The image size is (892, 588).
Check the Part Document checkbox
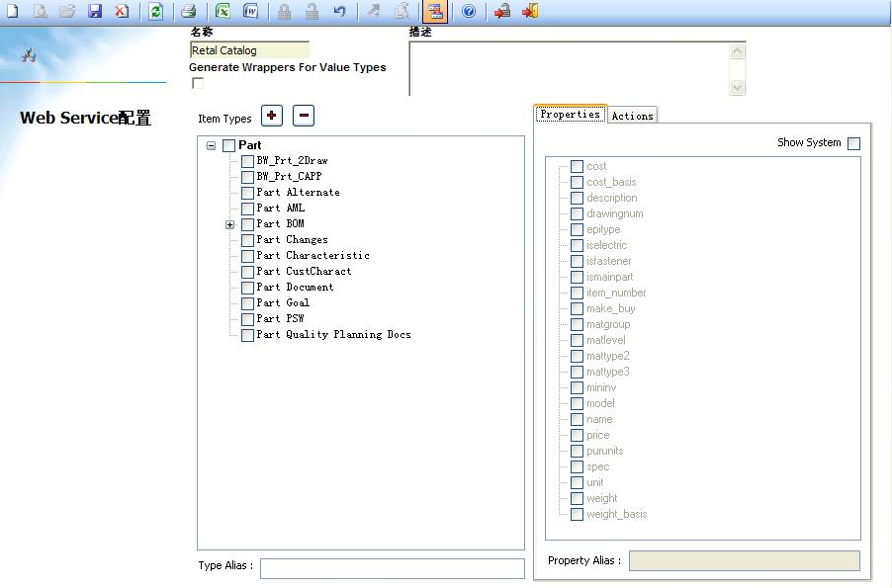coord(247,288)
